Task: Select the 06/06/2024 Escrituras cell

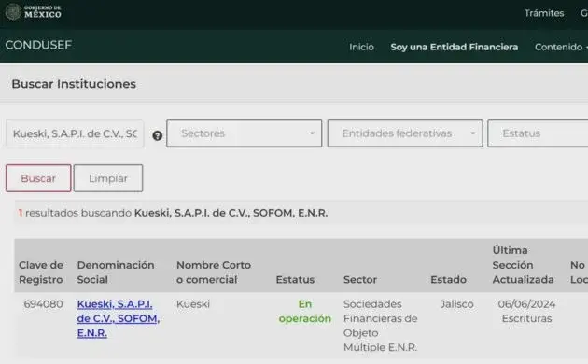Action: (x=526, y=311)
